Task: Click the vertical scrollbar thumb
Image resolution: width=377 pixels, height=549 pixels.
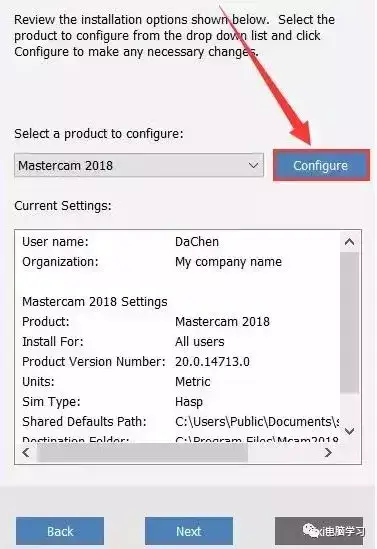Action: point(349,322)
